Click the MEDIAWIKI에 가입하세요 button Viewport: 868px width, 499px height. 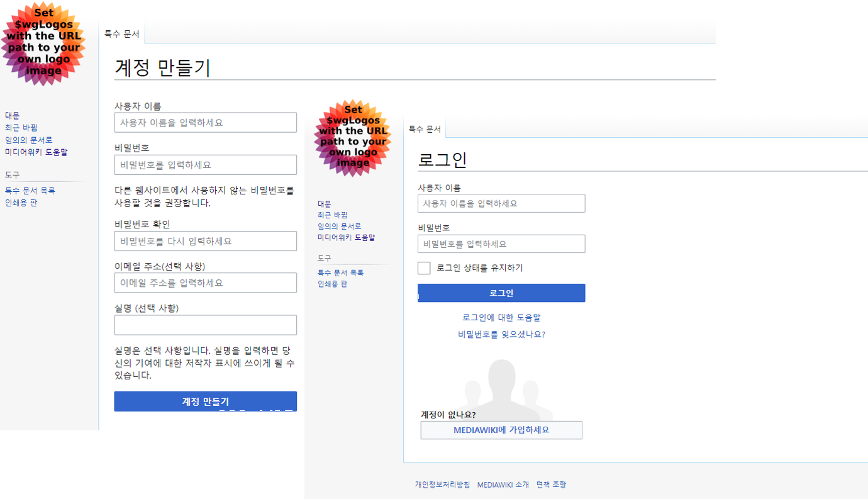point(501,430)
